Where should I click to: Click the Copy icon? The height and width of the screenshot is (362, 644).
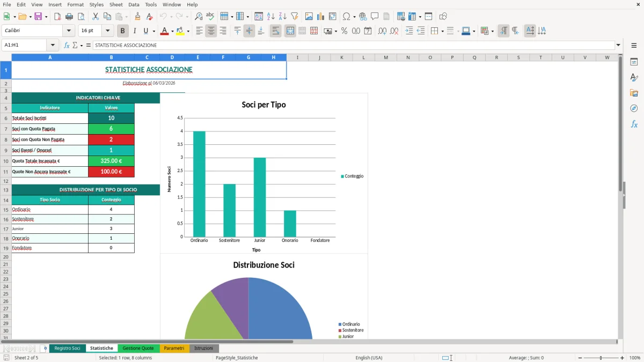[107, 17]
